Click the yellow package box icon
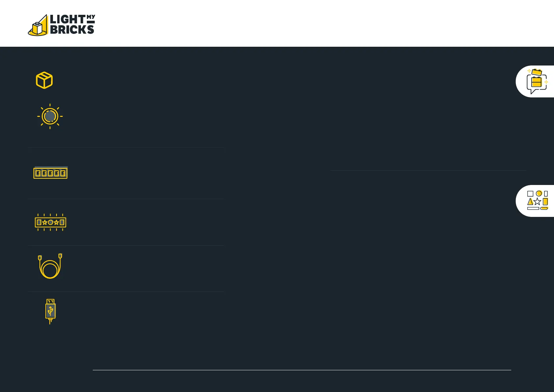The image size is (554, 392). (44, 80)
